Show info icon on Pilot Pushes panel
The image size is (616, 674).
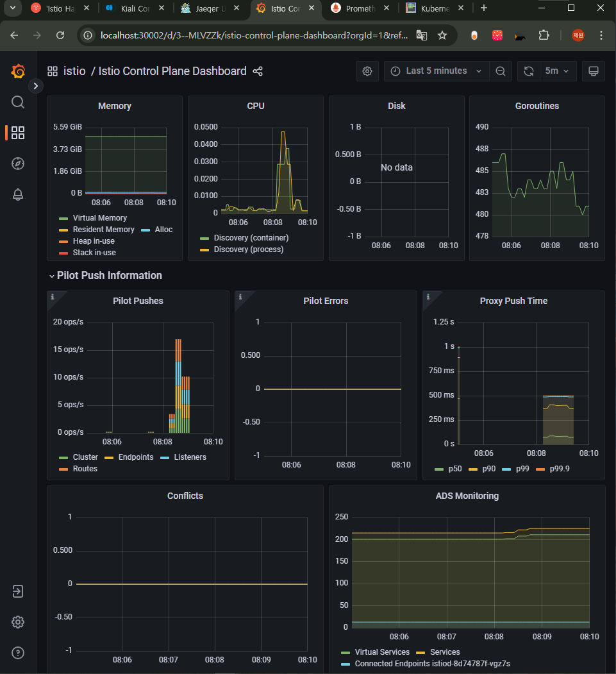53,296
